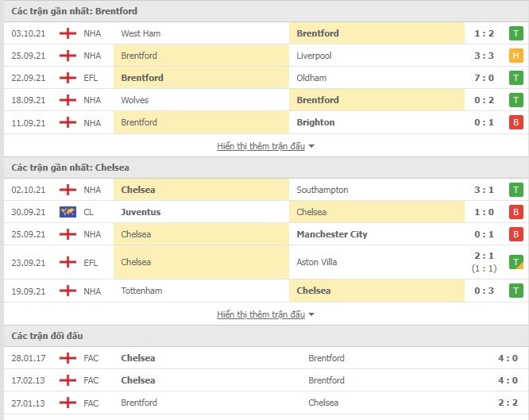Click dropdown arrow beside Chelsea's show-more link
Viewport: 529px width, 420px height.
[311, 314]
